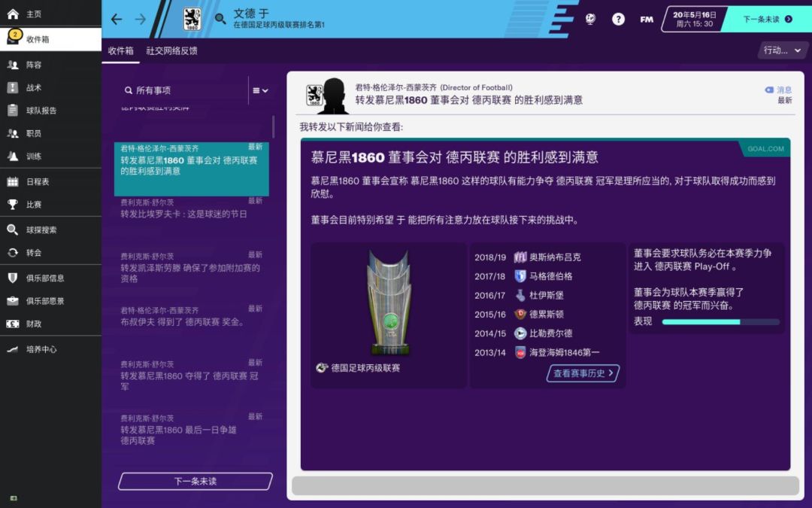
Task: Open the 阵容 squad icon
Action: (x=13, y=65)
